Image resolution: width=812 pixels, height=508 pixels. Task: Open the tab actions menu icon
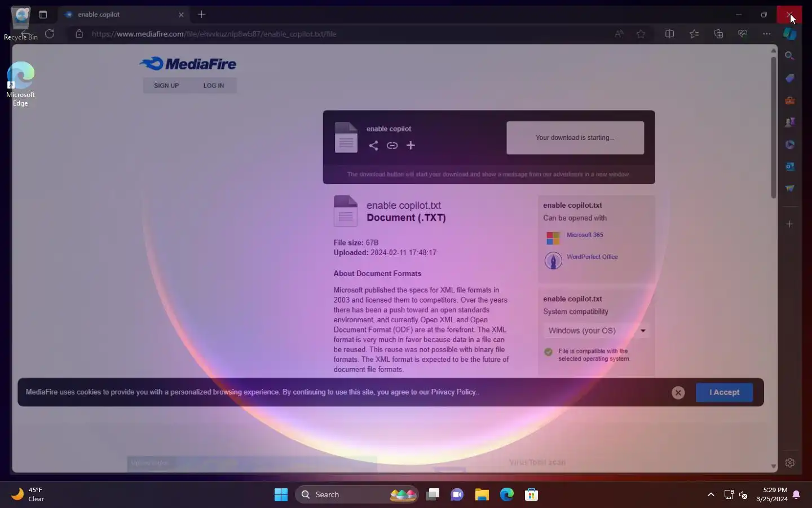43,15
